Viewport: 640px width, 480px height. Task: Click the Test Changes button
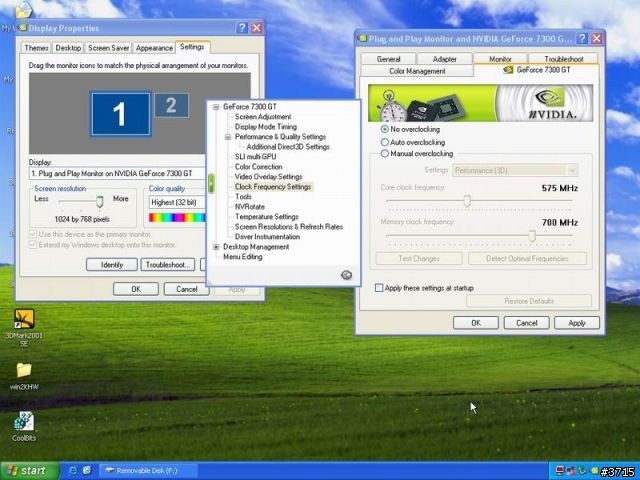pyautogui.click(x=419, y=258)
